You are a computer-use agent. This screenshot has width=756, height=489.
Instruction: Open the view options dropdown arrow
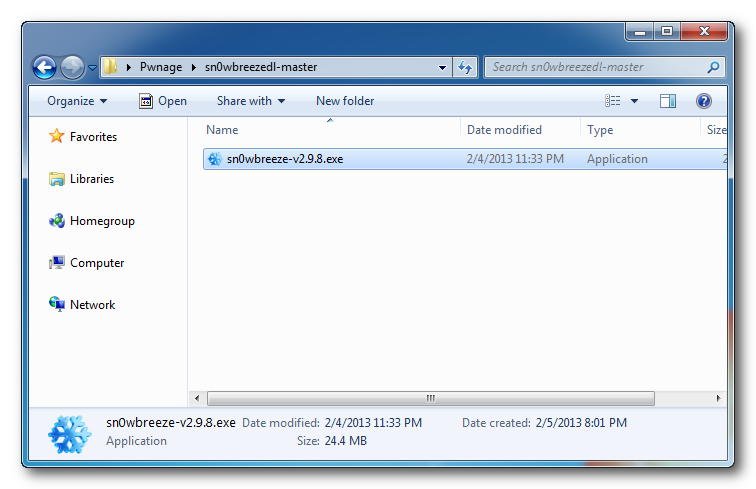[634, 101]
